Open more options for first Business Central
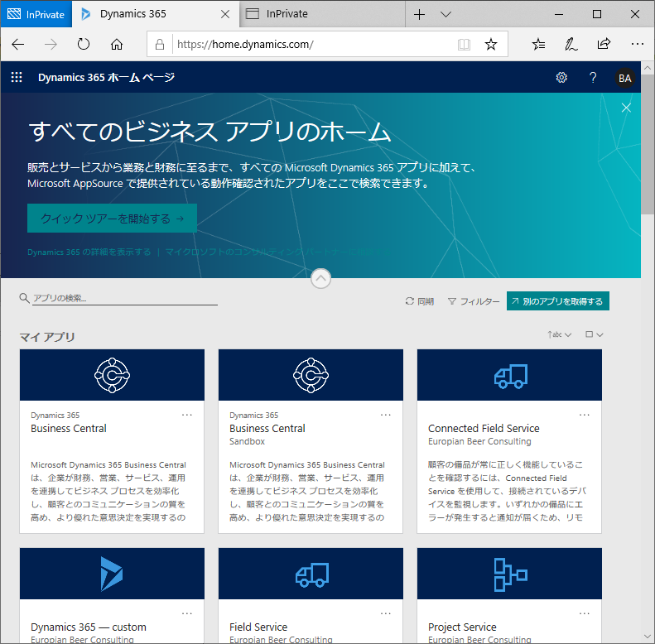 [x=186, y=415]
